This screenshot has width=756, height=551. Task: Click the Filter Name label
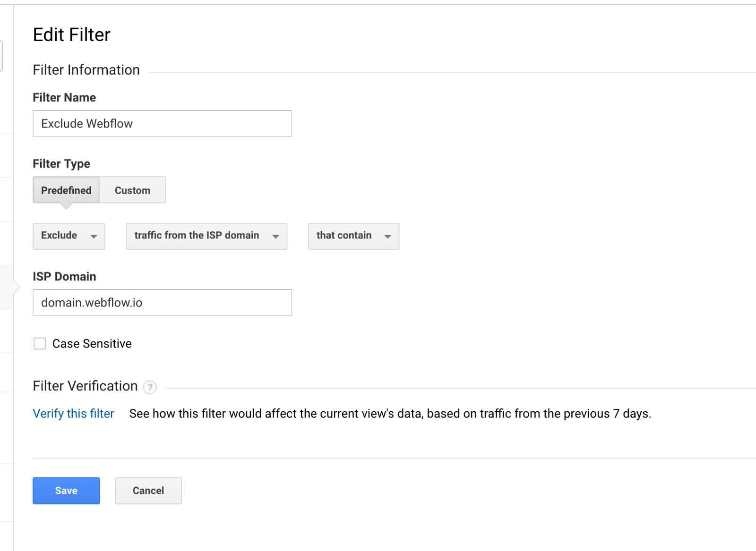[64, 98]
